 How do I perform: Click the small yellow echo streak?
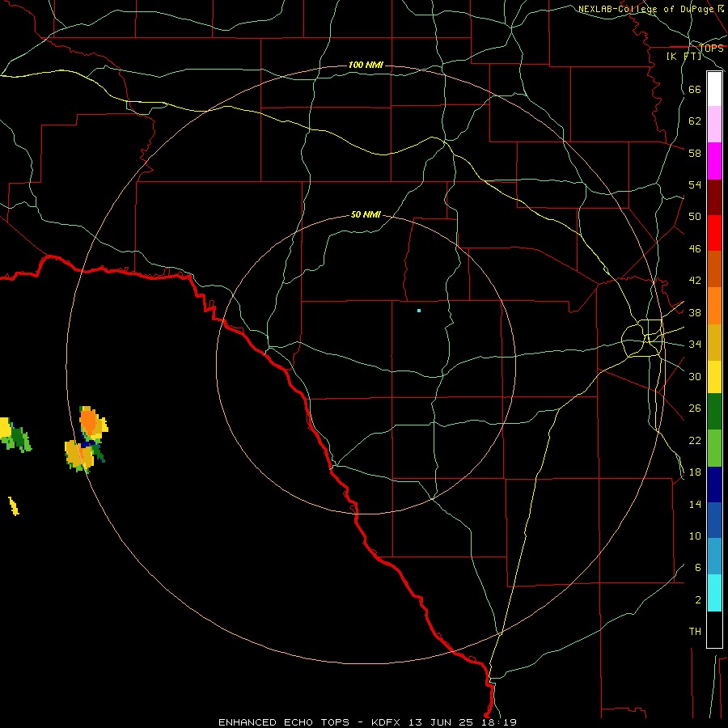(x=14, y=506)
